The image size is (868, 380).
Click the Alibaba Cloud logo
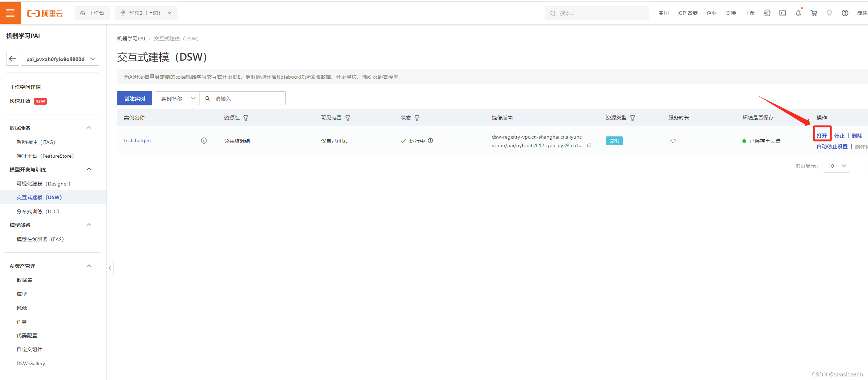point(45,13)
